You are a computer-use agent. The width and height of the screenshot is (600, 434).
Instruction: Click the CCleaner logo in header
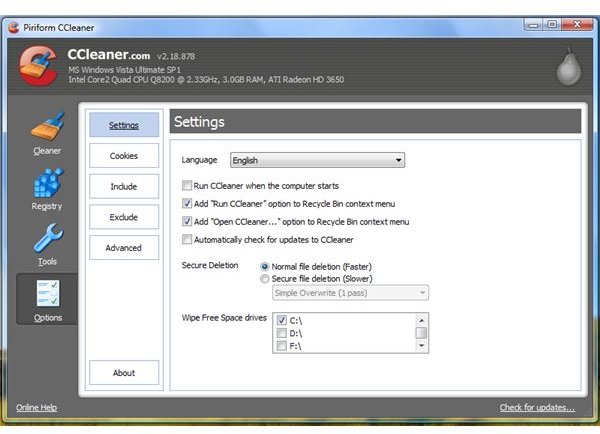click(39, 65)
